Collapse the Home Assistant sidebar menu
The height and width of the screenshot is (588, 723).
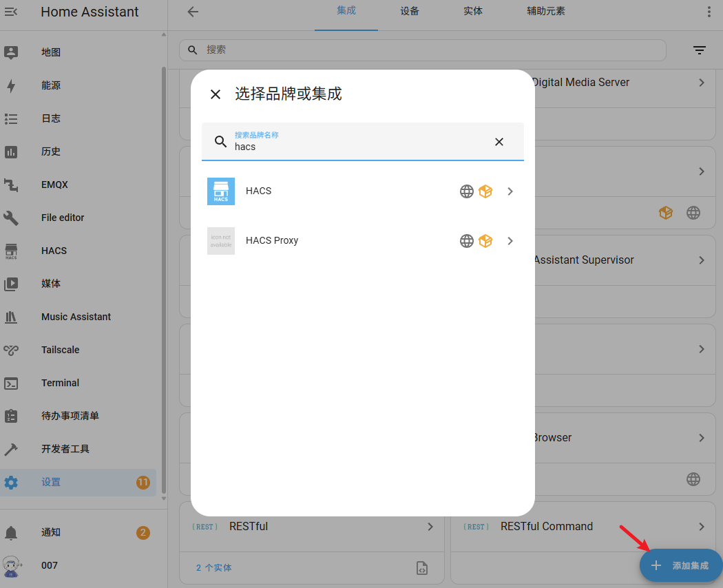pyautogui.click(x=12, y=12)
